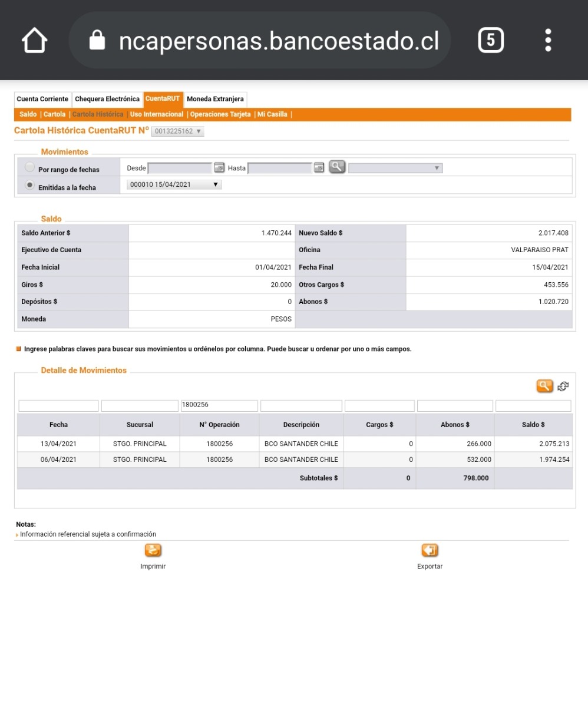Open the Cartola submenu item
The image size is (588, 707).
pyautogui.click(x=55, y=114)
